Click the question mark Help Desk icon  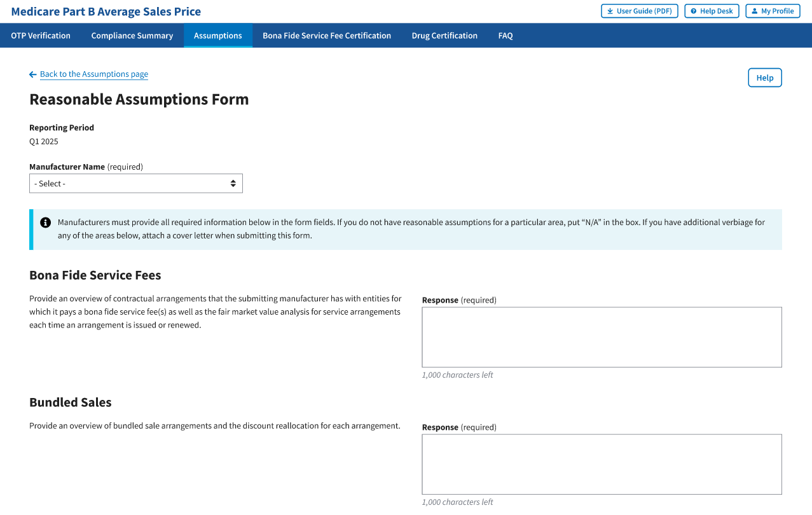click(694, 11)
